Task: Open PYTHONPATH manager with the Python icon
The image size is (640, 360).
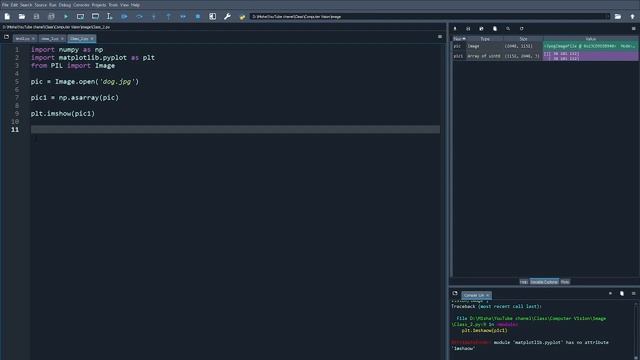Action: [242, 17]
